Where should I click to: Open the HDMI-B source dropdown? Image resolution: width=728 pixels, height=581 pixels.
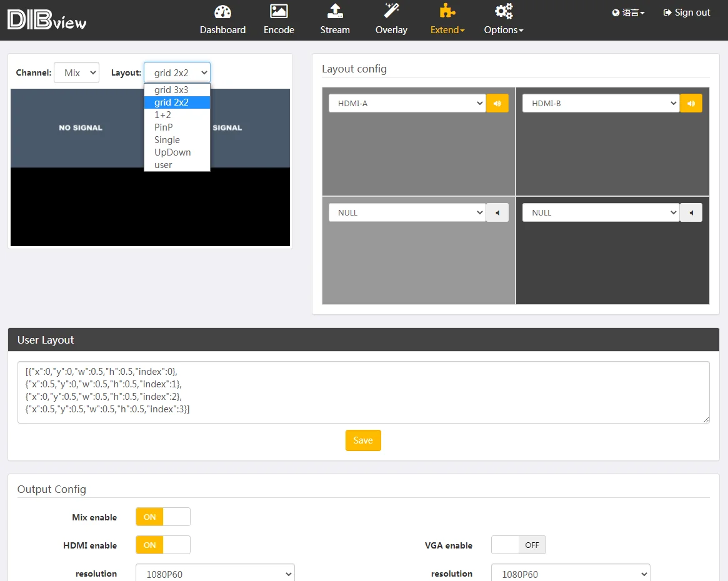coord(601,104)
